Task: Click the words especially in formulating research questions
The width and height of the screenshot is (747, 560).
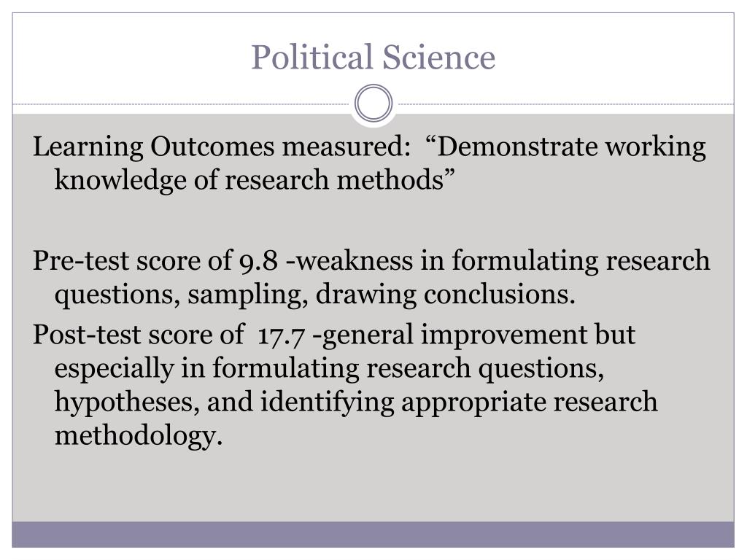Action: 329,368
